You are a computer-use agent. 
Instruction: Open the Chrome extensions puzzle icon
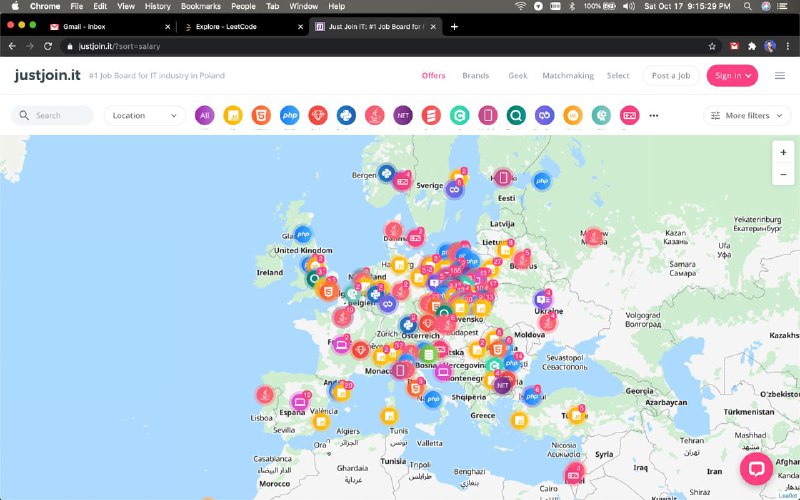(x=752, y=46)
